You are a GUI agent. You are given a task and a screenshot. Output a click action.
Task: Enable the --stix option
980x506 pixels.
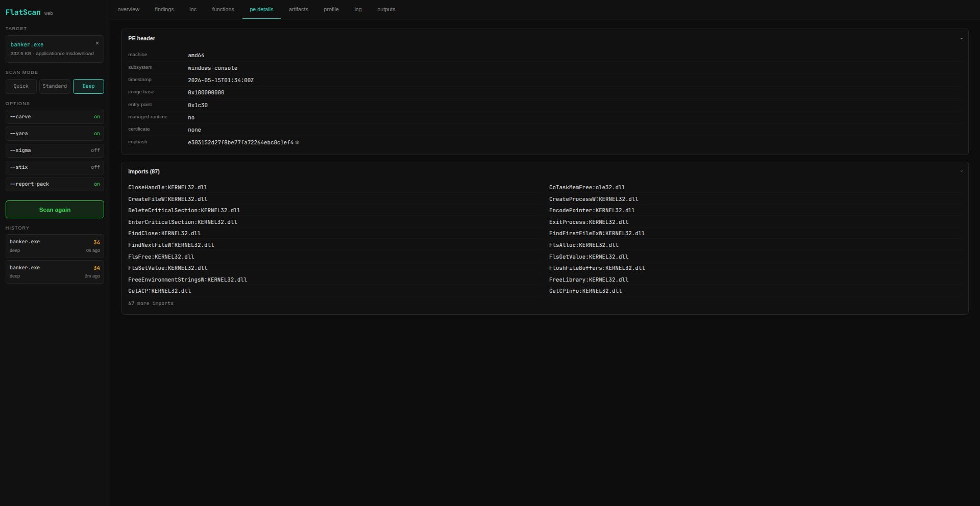[x=55, y=167]
